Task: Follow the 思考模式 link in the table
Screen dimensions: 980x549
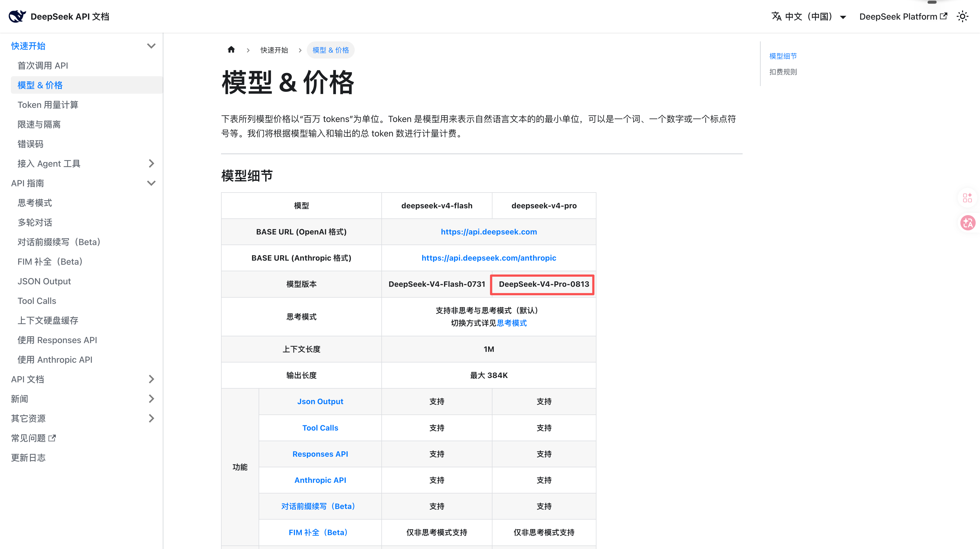Action: 512,323
